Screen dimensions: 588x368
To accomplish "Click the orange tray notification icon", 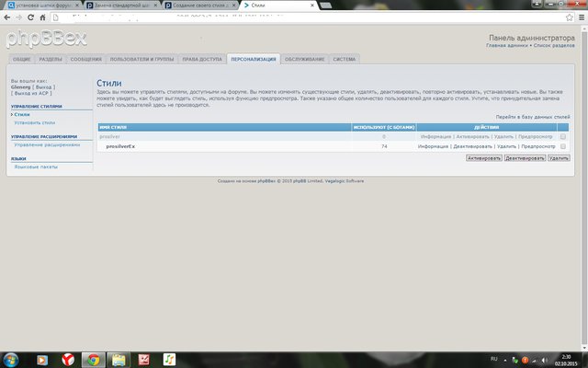I will [x=525, y=360].
